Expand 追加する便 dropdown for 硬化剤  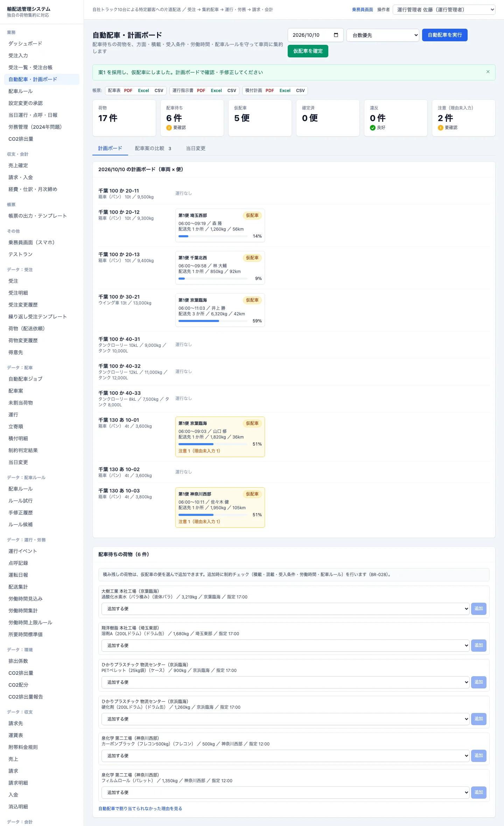[285, 719]
